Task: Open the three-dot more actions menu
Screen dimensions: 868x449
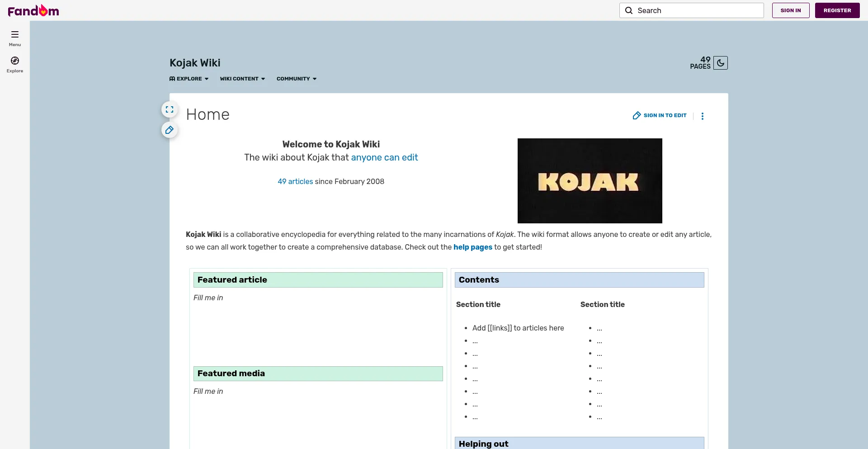Action: [702, 116]
